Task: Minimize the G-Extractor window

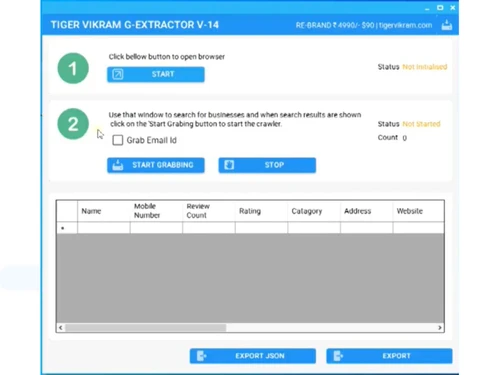Action: (427, 8)
